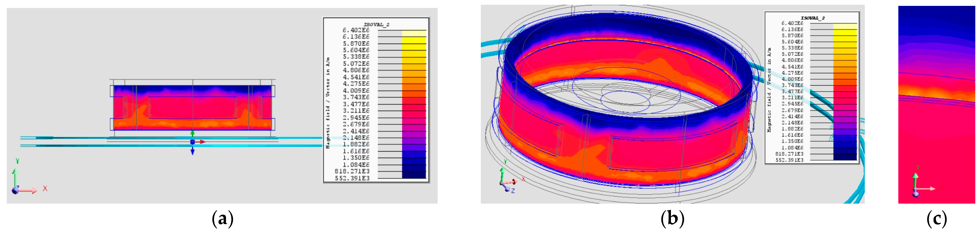
Task: Click the (a) caption label
Action: click(222, 219)
